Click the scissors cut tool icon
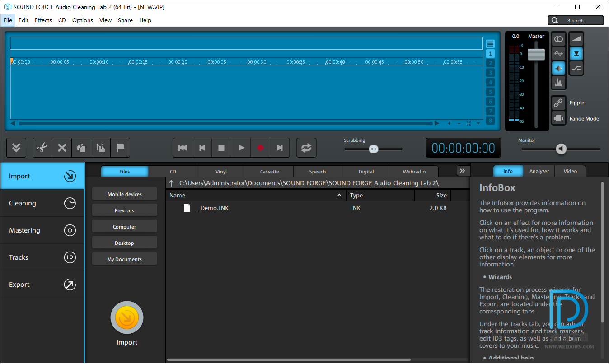 42,148
